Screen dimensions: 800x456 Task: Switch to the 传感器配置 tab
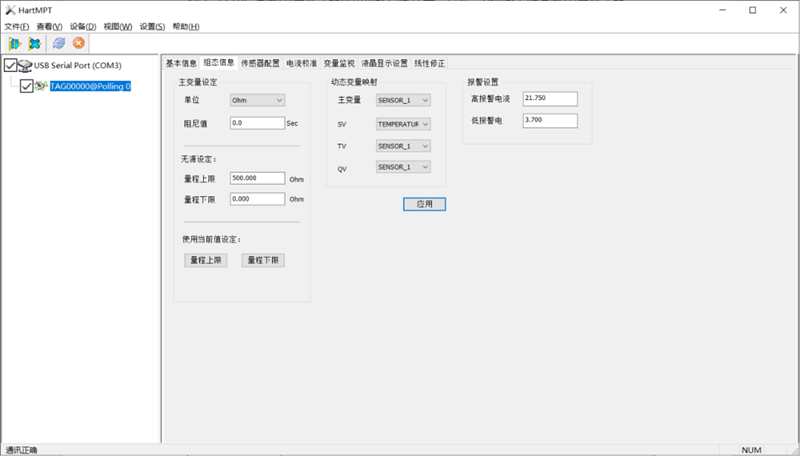pos(260,63)
